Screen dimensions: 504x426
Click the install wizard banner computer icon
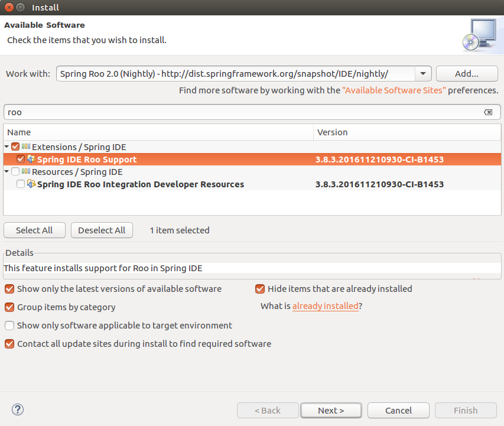tap(480, 35)
